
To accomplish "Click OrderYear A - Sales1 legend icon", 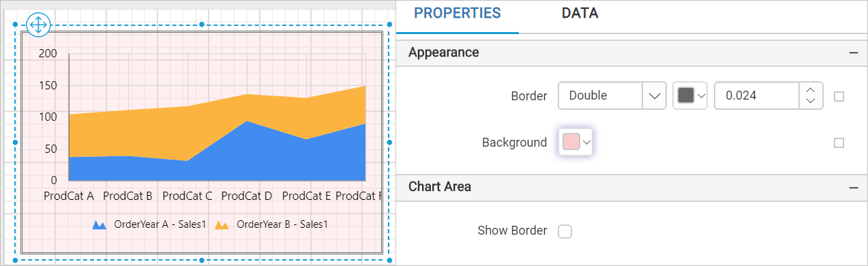I will click(x=100, y=224).
